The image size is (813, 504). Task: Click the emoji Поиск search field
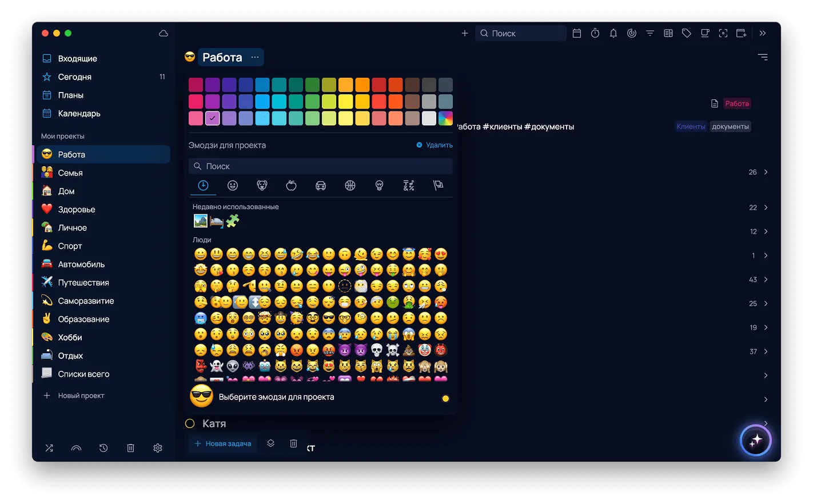click(321, 166)
